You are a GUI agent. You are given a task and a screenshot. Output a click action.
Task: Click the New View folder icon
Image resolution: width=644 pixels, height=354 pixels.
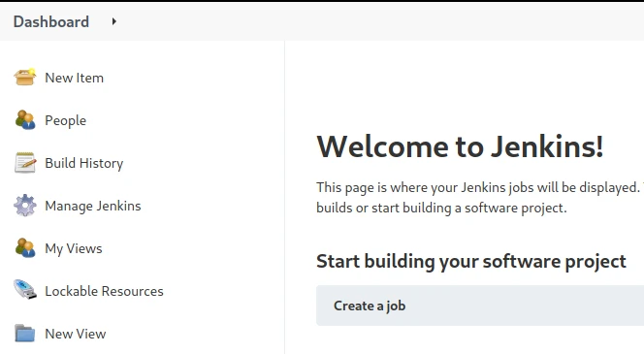coord(24,333)
